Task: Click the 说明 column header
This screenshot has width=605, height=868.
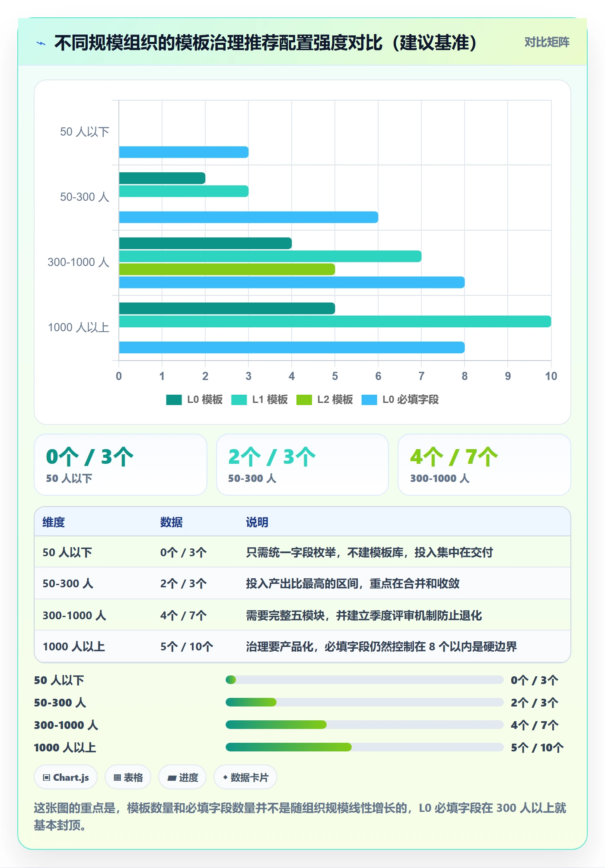Action: [257, 522]
